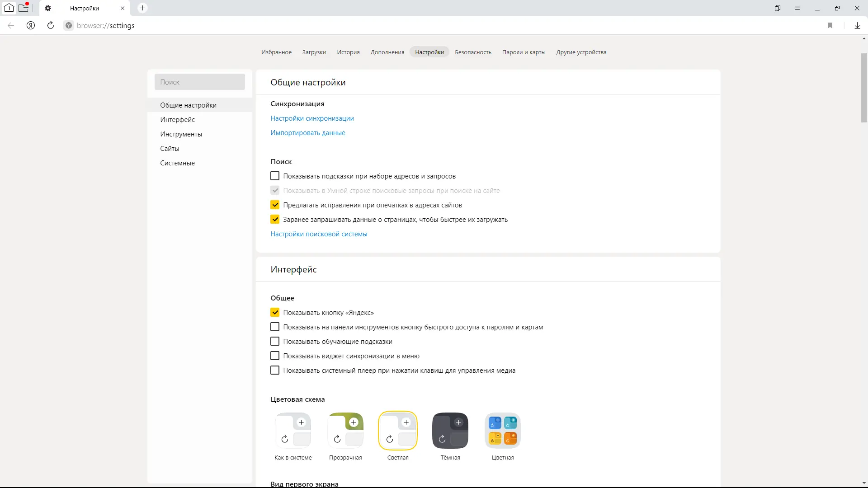Bookmark this page with the bookmark icon
This screenshot has width=868, height=488.
[x=830, y=26]
